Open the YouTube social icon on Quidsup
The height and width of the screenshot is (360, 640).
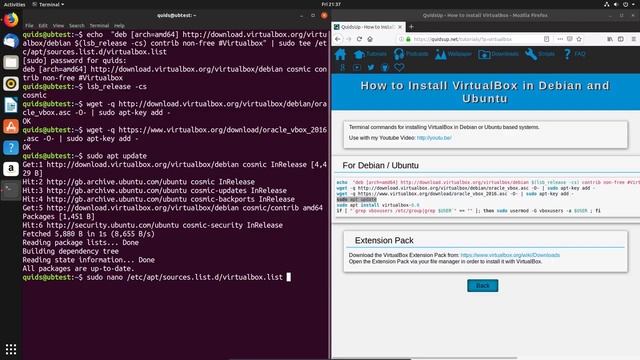357,67
